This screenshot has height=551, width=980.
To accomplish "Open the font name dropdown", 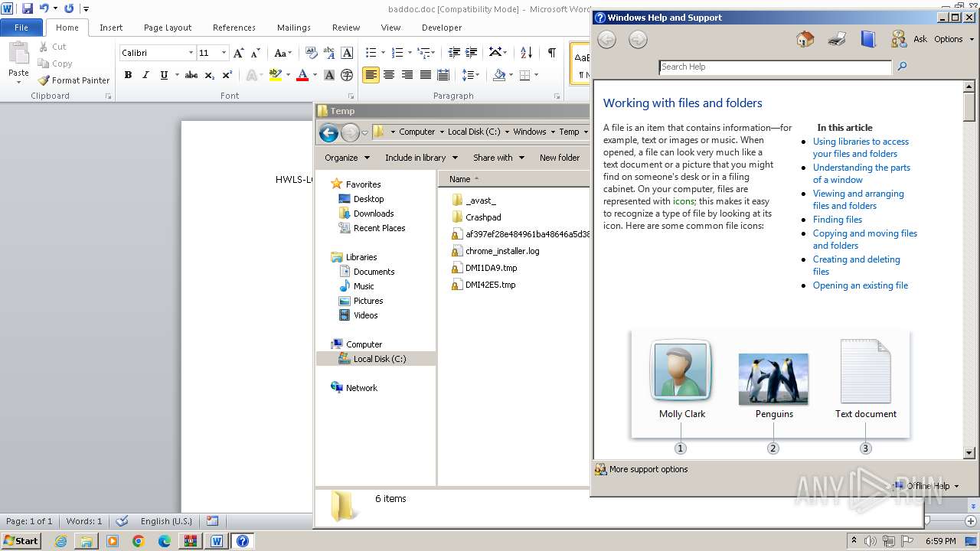I will 191,53.
